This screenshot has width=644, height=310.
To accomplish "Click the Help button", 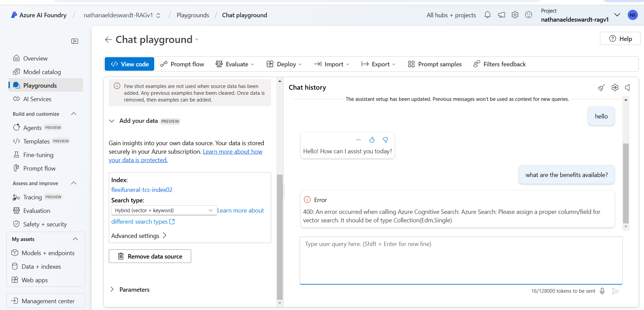I will [620, 39].
